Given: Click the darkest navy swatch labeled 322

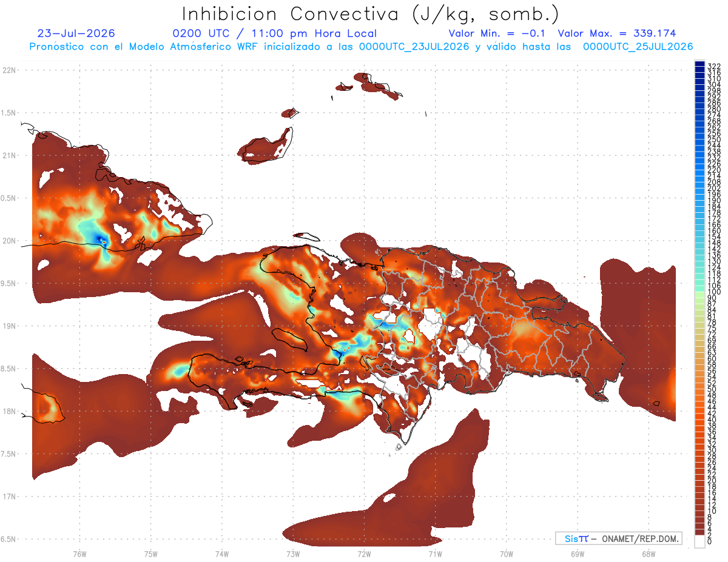Looking at the screenshot, I should (699, 64).
